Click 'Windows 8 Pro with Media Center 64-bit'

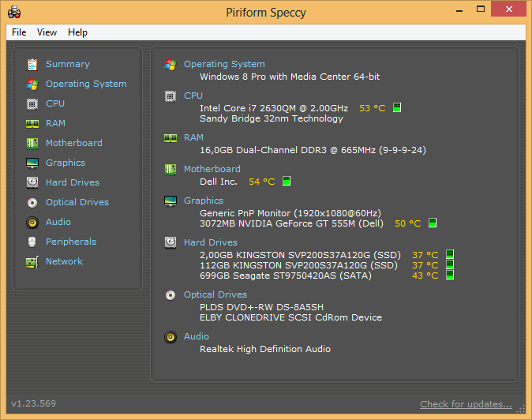click(290, 77)
